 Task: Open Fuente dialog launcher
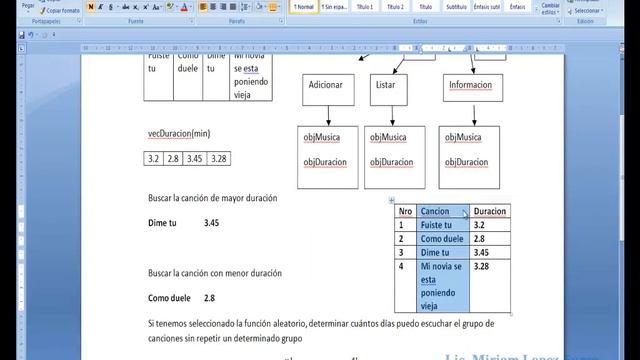point(191,21)
